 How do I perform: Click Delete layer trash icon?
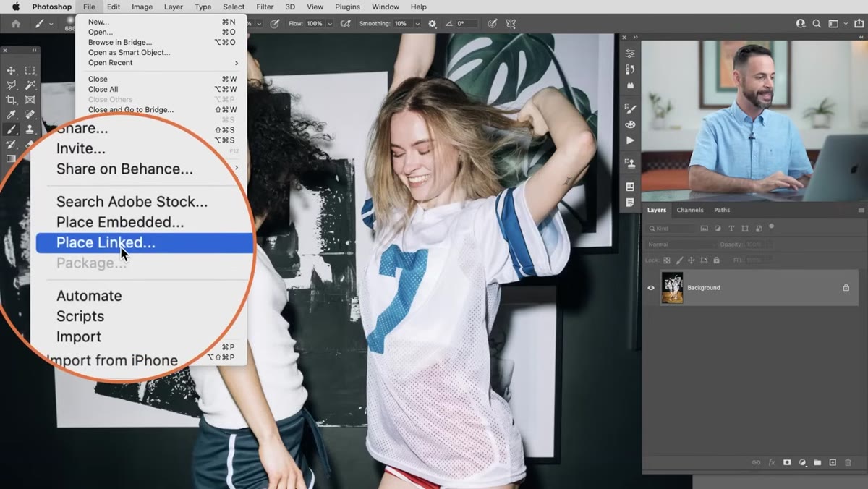tap(848, 462)
